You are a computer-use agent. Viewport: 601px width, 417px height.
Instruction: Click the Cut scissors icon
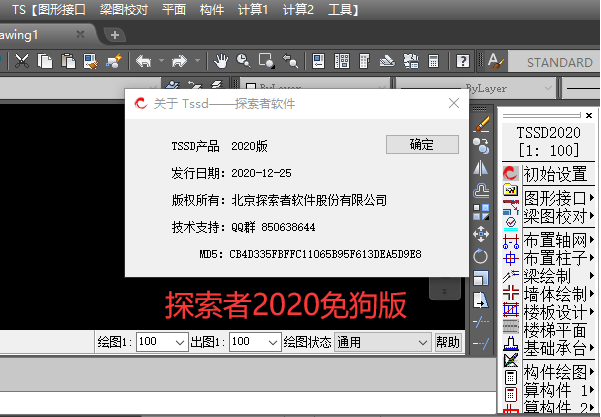coord(22,61)
